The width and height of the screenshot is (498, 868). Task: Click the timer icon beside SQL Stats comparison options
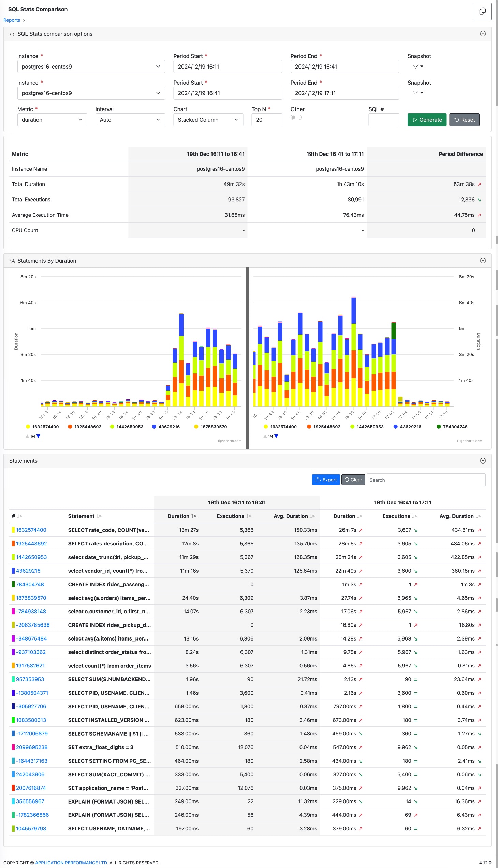tap(12, 34)
